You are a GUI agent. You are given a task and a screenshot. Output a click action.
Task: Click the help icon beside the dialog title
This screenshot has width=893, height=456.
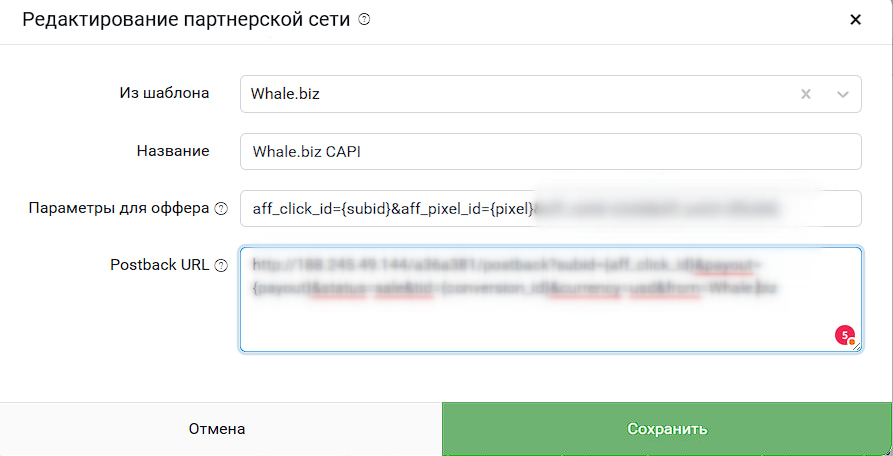pos(364,20)
